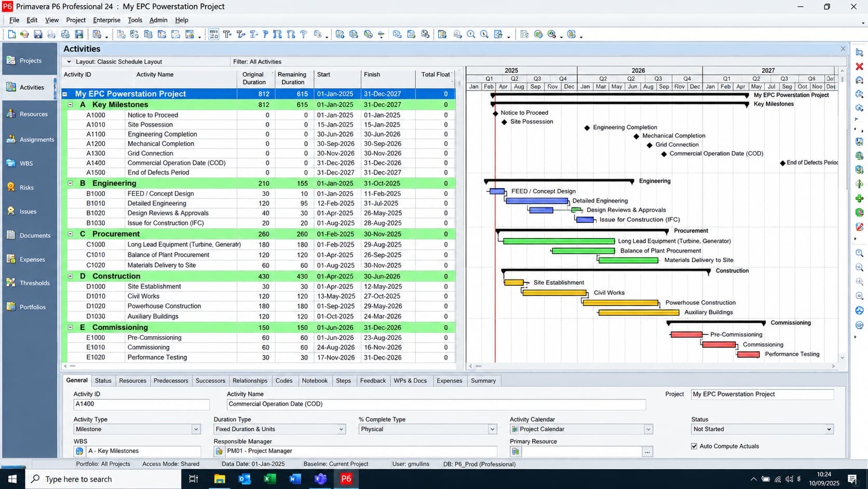Collapse the Key Milestones WBS group

pos(71,104)
